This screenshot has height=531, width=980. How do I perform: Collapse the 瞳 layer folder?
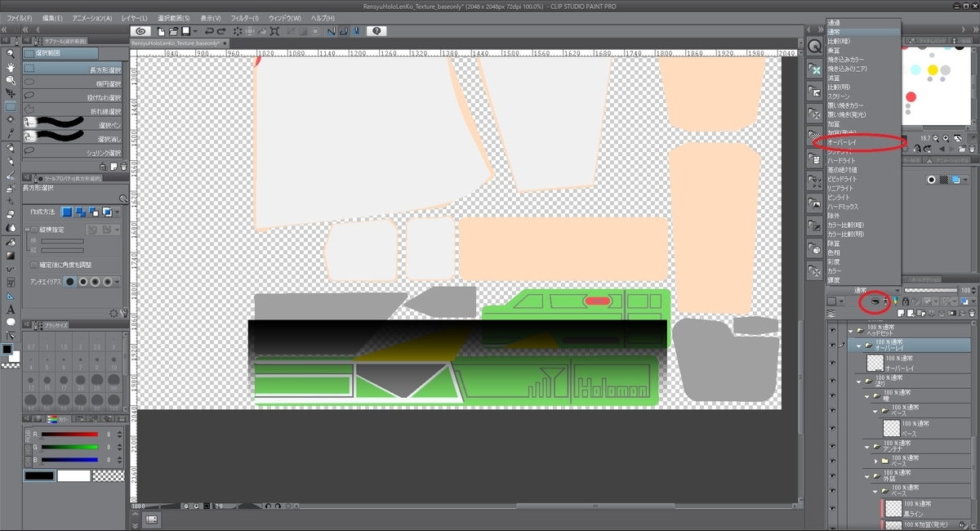point(866,397)
